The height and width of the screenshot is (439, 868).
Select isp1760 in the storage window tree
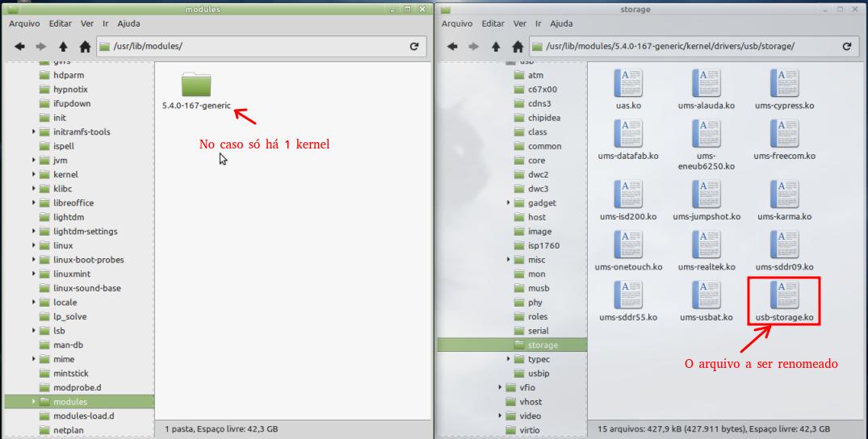pyautogui.click(x=543, y=245)
